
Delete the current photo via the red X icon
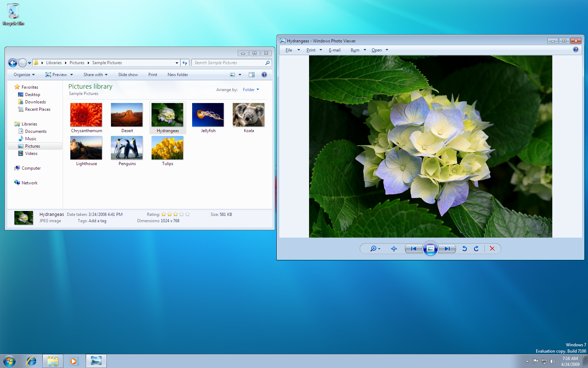click(x=492, y=248)
